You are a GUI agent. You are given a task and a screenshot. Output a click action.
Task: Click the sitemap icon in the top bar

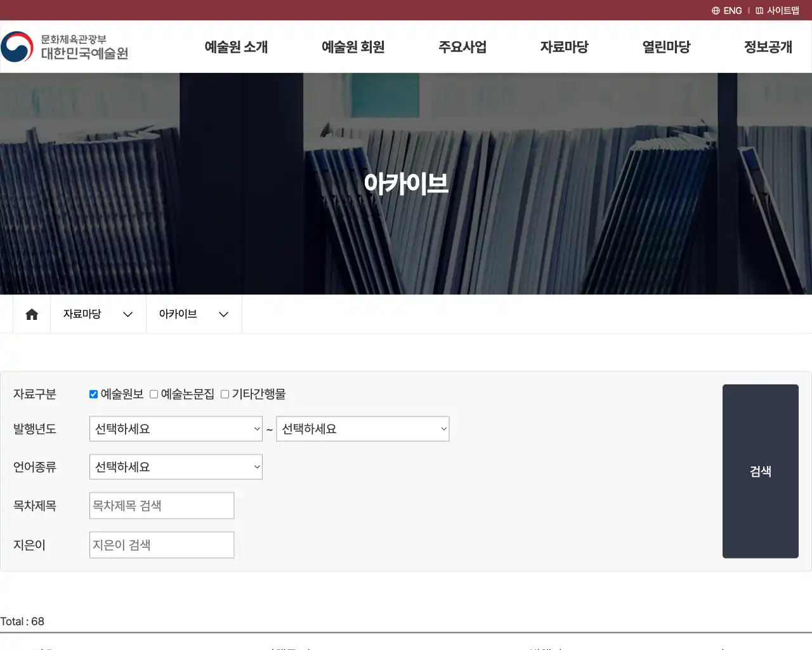(x=759, y=10)
